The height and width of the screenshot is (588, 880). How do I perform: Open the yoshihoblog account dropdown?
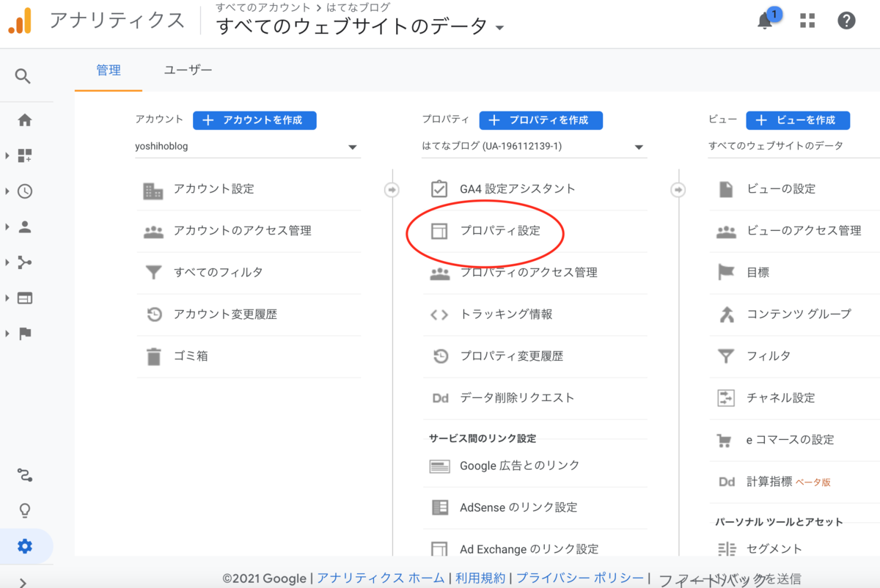(248, 147)
